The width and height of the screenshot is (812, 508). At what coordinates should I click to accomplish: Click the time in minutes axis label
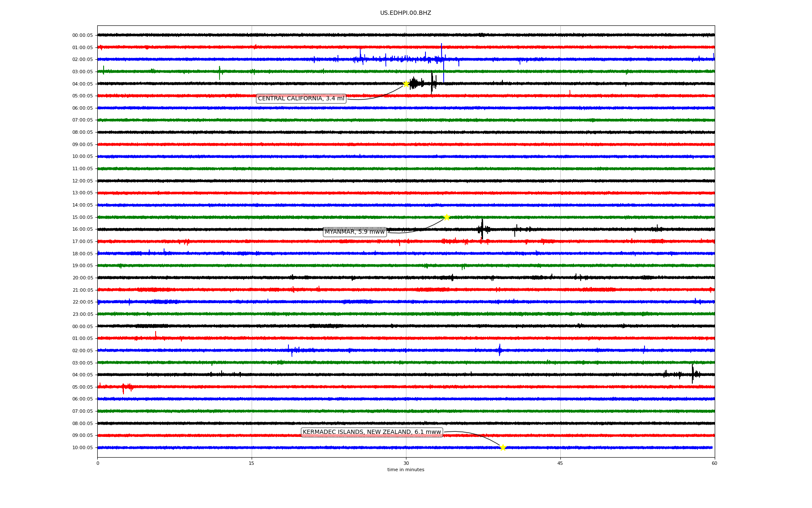click(406, 470)
